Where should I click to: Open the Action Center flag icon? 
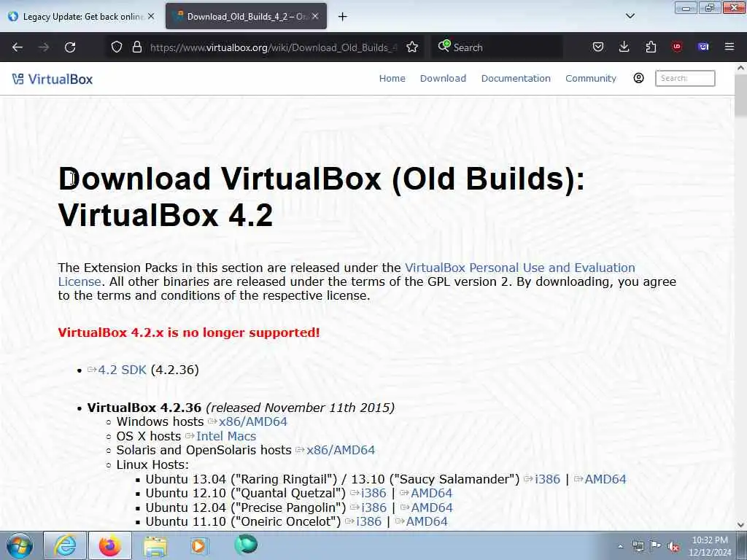click(656, 546)
